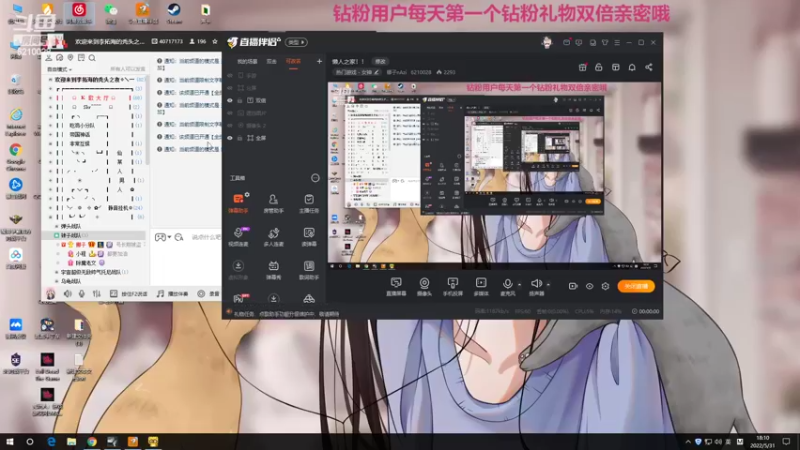Open Windows Start menu

click(x=9, y=442)
